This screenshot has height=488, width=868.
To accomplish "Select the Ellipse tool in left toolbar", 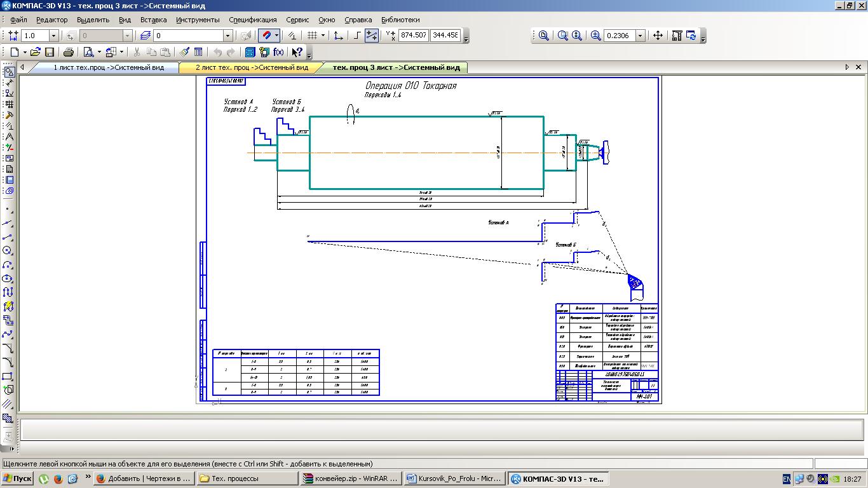I will pos(8,279).
